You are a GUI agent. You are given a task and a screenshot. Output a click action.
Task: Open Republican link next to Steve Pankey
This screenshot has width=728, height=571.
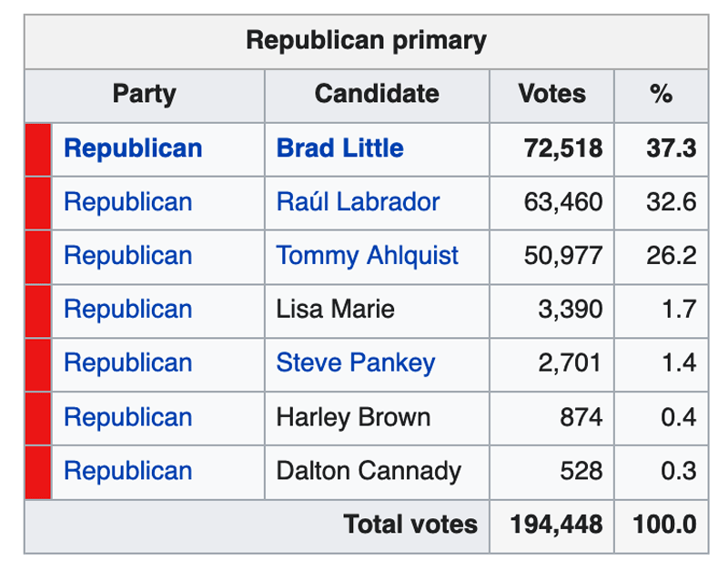click(x=127, y=363)
